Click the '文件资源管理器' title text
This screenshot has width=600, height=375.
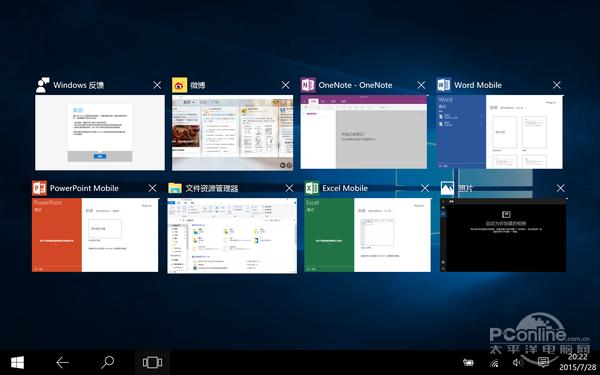click(212, 188)
